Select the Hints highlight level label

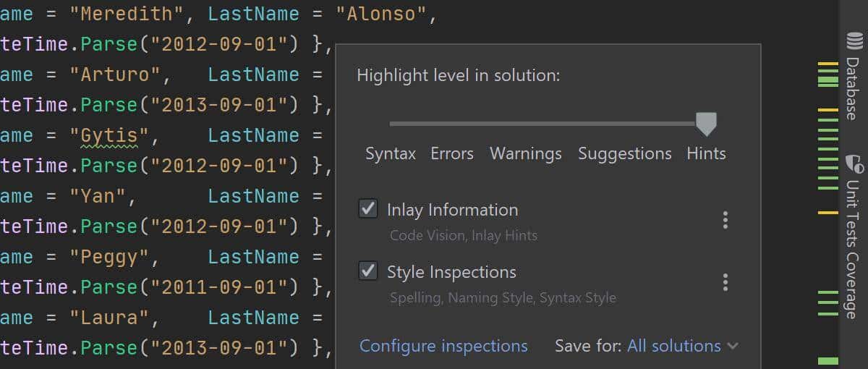pos(706,154)
